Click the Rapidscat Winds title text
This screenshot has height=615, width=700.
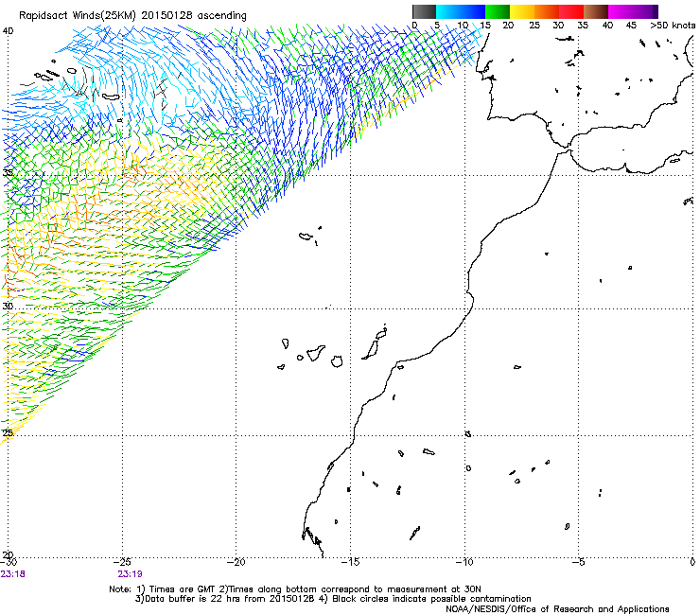[x=132, y=16]
